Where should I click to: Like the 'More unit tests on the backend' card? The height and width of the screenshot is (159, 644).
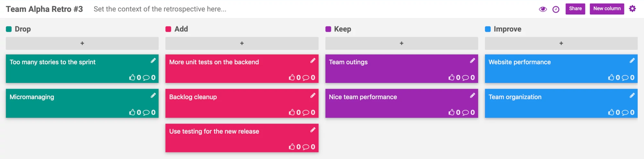click(x=292, y=77)
